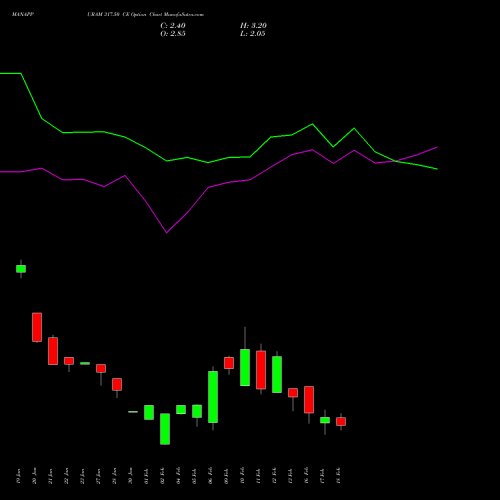
Task: Click the 13 Feb date axis label
Action: (x=291, y=476)
